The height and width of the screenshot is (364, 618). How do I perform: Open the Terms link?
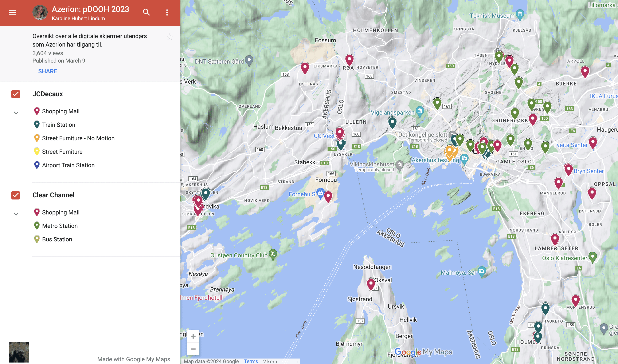pos(251,361)
